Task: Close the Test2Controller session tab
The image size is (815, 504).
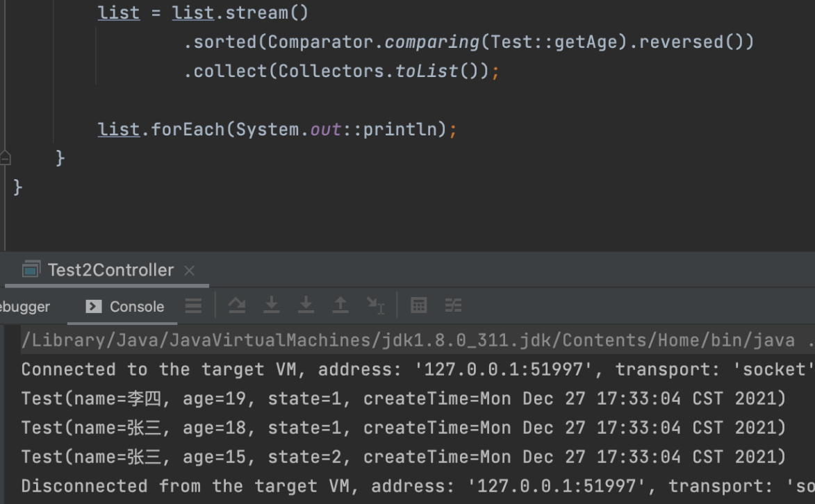Action: click(x=189, y=271)
